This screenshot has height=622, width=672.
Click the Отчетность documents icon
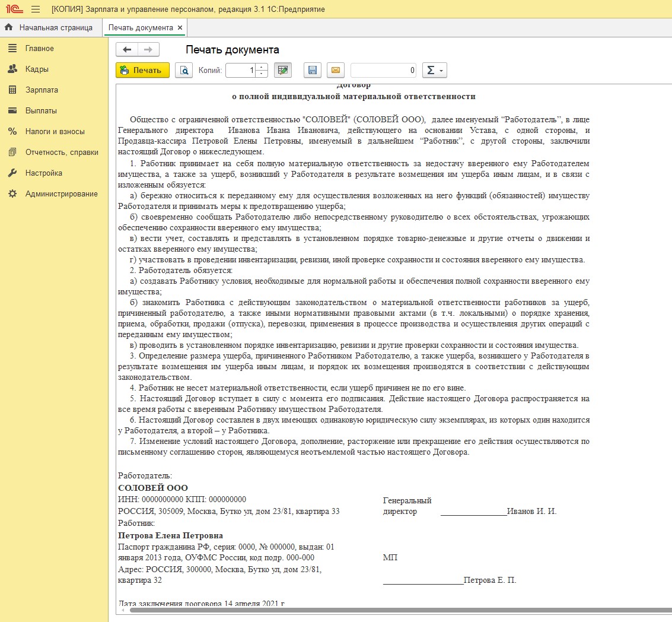[x=12, y=152]
